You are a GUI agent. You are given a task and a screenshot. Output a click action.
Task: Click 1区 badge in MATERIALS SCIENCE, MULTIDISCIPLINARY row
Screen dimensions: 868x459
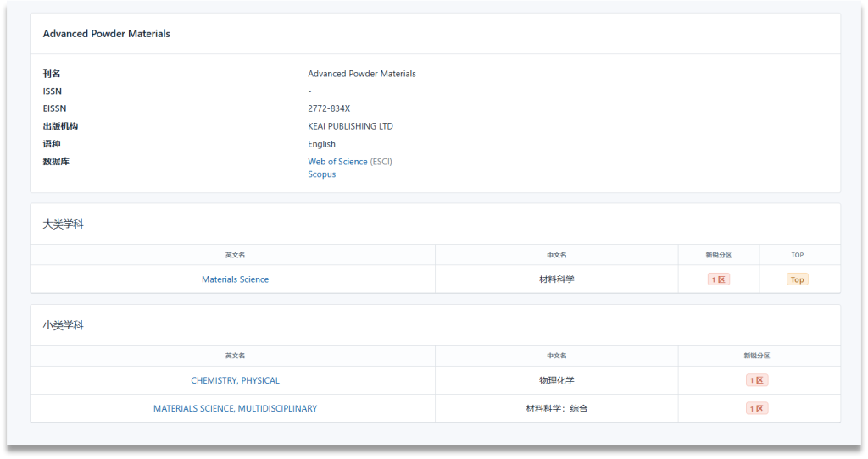(757, 409)
